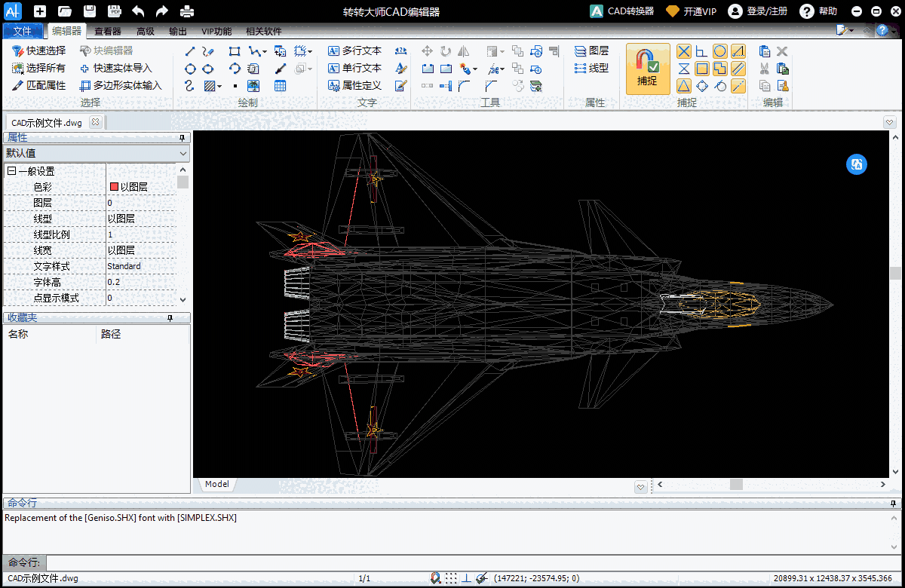Expand the hatch tool dropdown arrow
Screen dimensions: 905x588
219,87
